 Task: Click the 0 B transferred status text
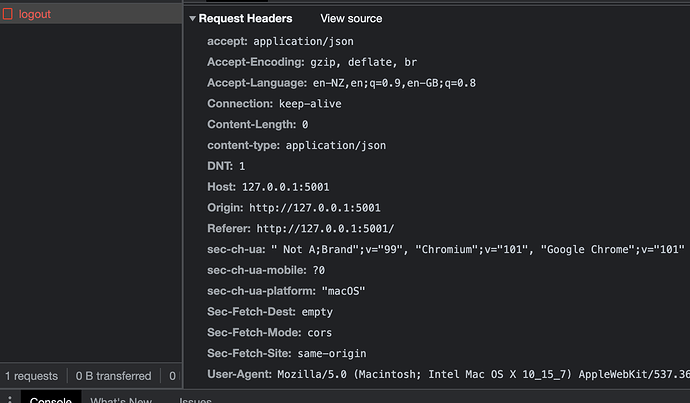(113, 376)
